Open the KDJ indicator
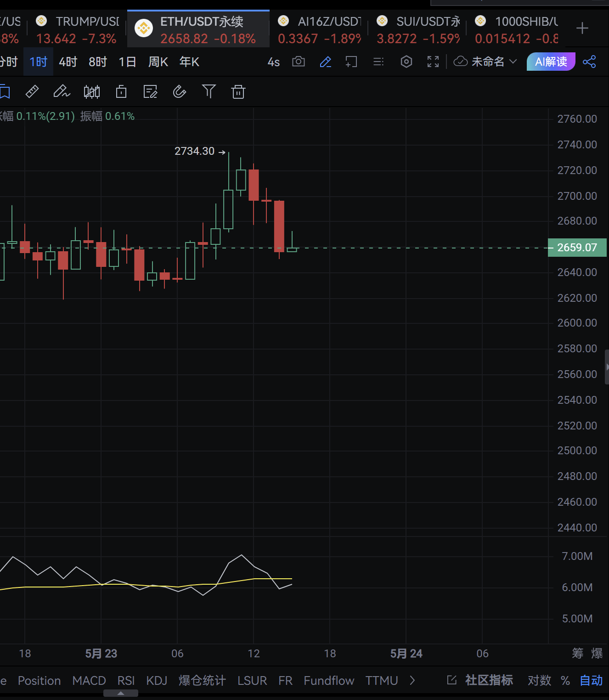 click(157, 680)
